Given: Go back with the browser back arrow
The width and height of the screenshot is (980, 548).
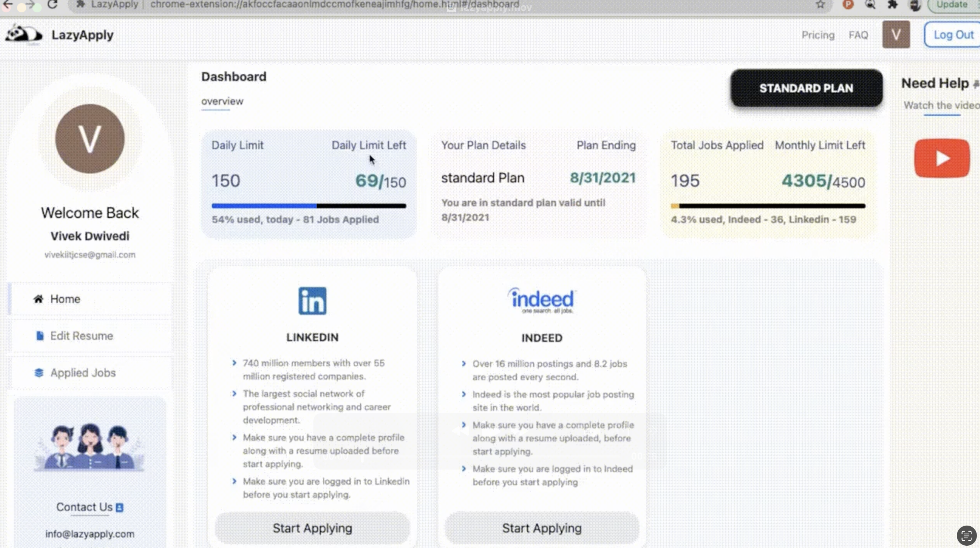Looking at the screenshot, I should point(7,5).
